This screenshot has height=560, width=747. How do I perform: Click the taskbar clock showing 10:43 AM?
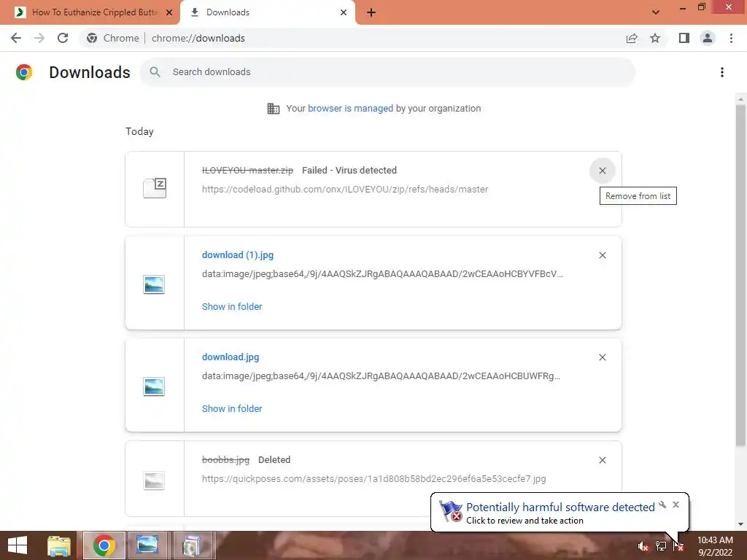tap(715, 546)
